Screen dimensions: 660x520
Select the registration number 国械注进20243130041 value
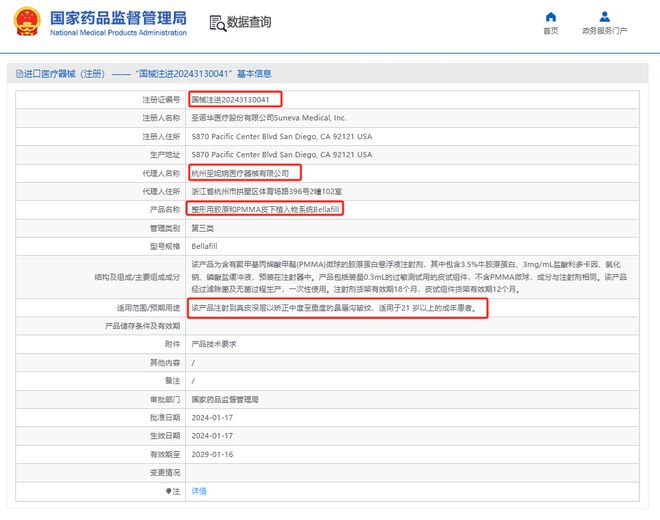click(x=230, y=100)
